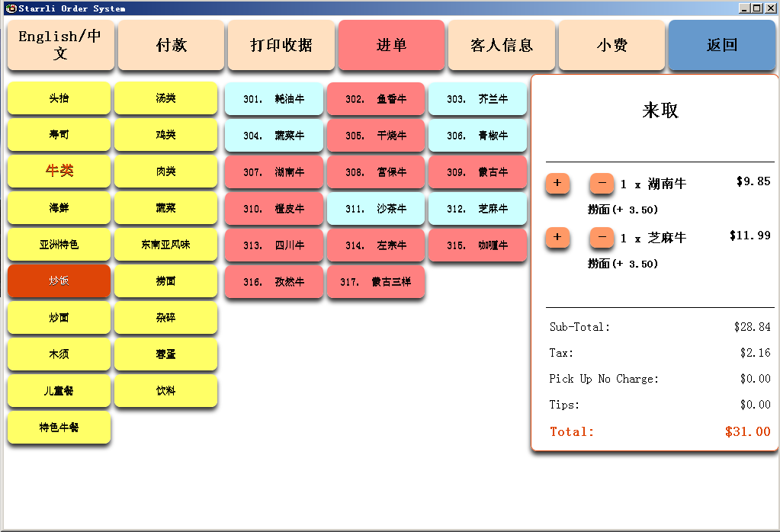Viewport: 780px width, 532px height.
Task: Select the 特色牛餐 category
Action: point(59,428)
